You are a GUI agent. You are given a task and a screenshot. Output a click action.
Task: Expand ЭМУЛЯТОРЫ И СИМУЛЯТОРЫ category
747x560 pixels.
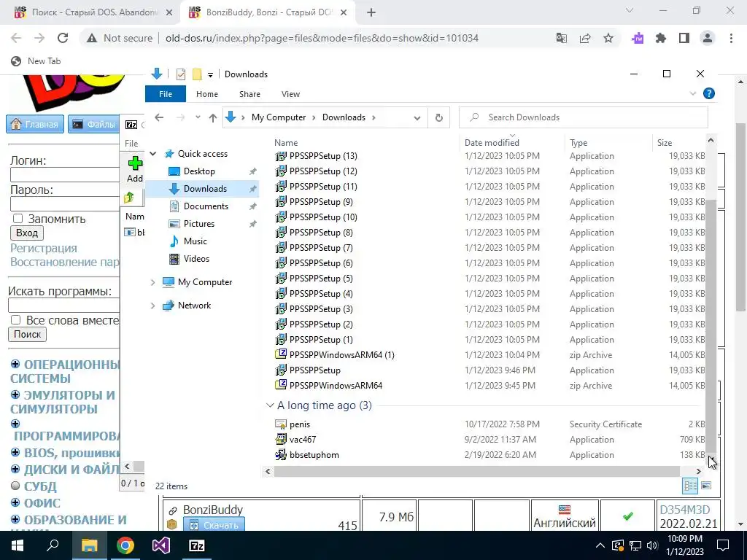(15, 394)
